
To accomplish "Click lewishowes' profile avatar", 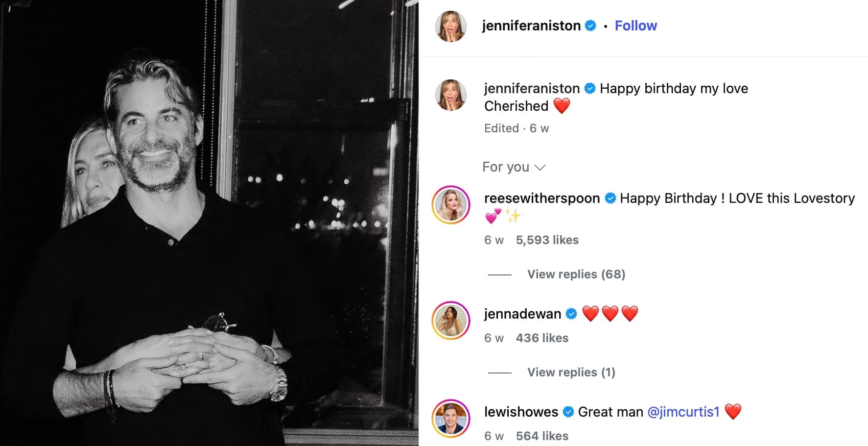I will (x=451, y=418).
